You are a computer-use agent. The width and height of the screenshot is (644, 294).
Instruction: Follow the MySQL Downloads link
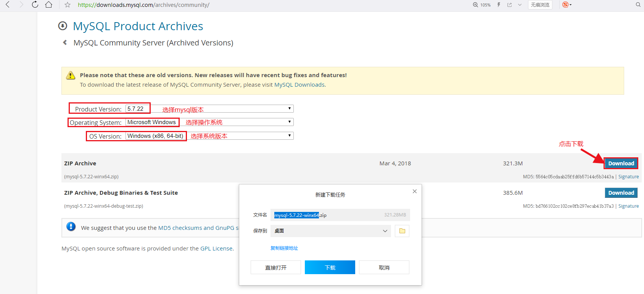pos(299,85)
